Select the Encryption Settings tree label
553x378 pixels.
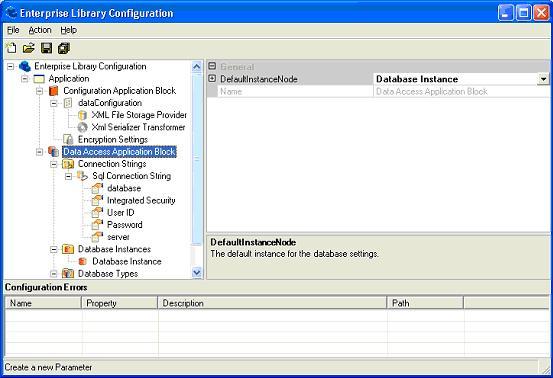click(113, 139)
